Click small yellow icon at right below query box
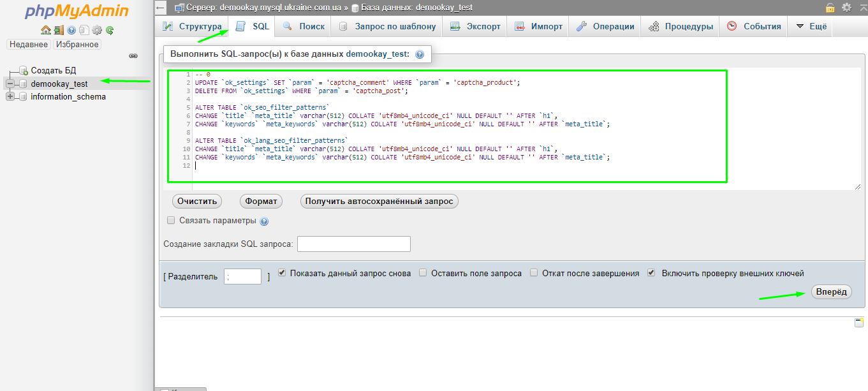The image size is (868, 391). point(859,323)
